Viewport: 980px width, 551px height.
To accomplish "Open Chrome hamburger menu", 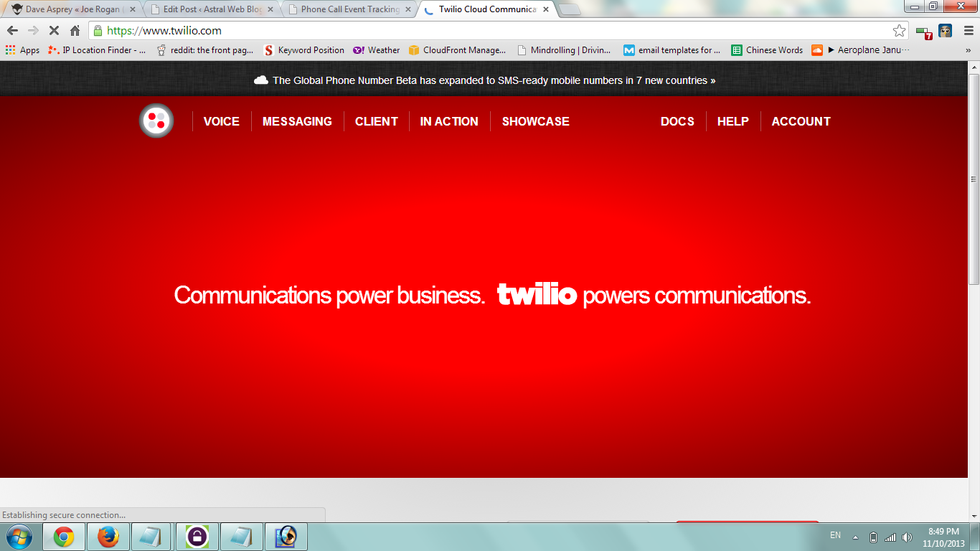I will pos(969,31).
